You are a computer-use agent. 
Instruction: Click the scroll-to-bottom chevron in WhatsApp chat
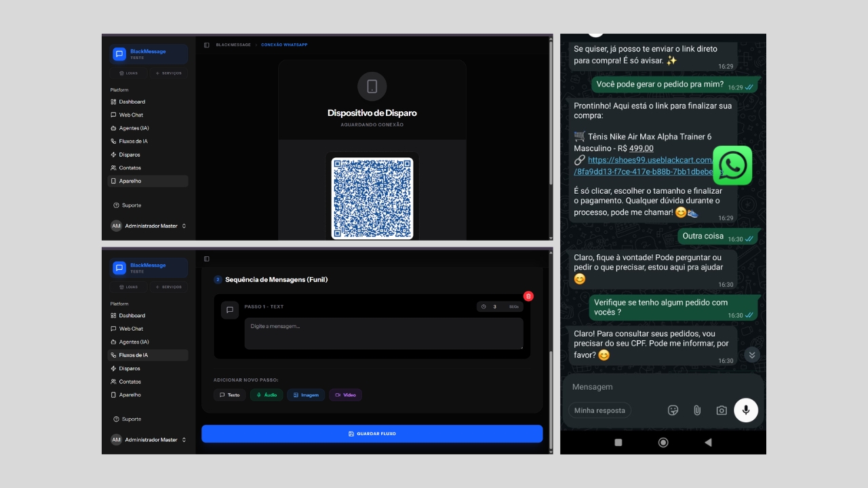[751, 354]
